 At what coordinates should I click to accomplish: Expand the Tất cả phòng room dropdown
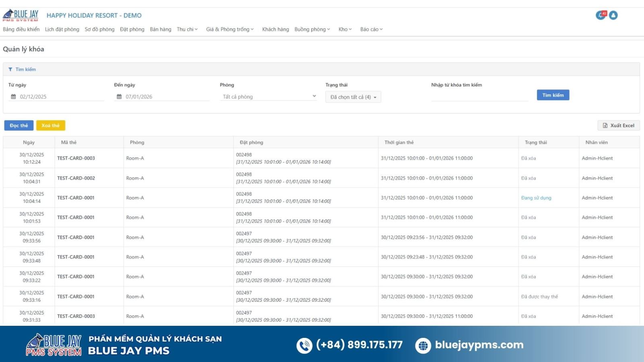269,97
